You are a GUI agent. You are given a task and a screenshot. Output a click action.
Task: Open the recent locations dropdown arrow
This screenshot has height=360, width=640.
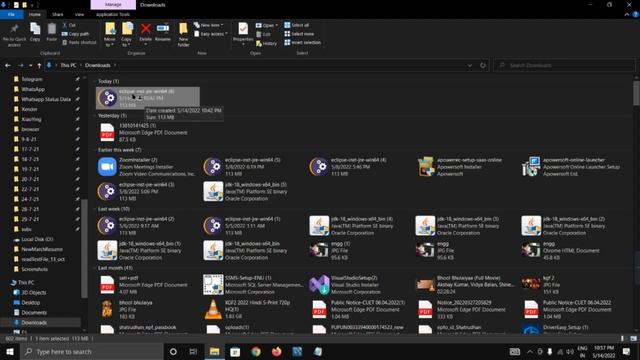coord(30,65)
